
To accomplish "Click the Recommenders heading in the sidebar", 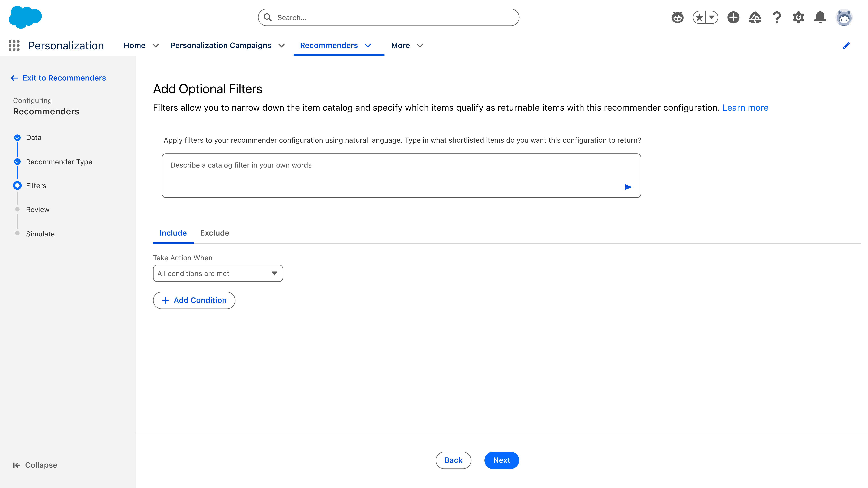I will click(x=46, y=112).
